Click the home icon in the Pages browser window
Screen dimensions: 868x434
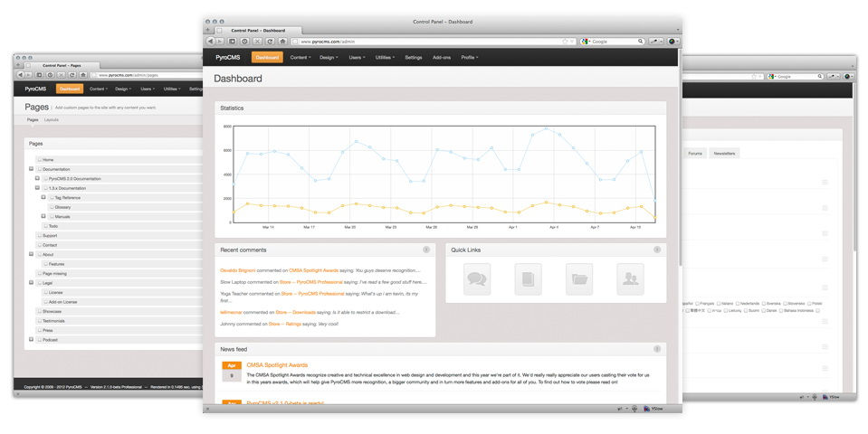click(83, 75)
